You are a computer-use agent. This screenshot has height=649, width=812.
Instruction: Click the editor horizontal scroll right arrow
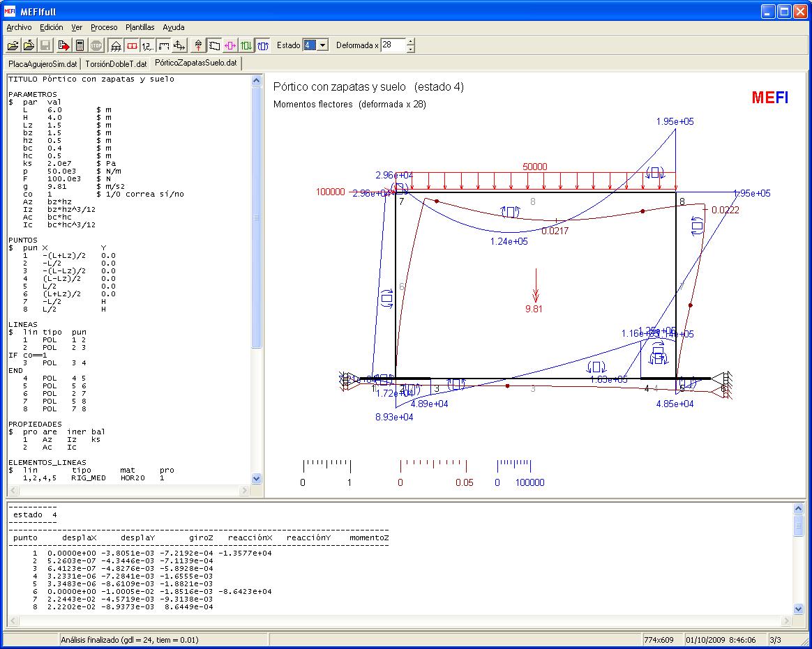coord(244,490)
